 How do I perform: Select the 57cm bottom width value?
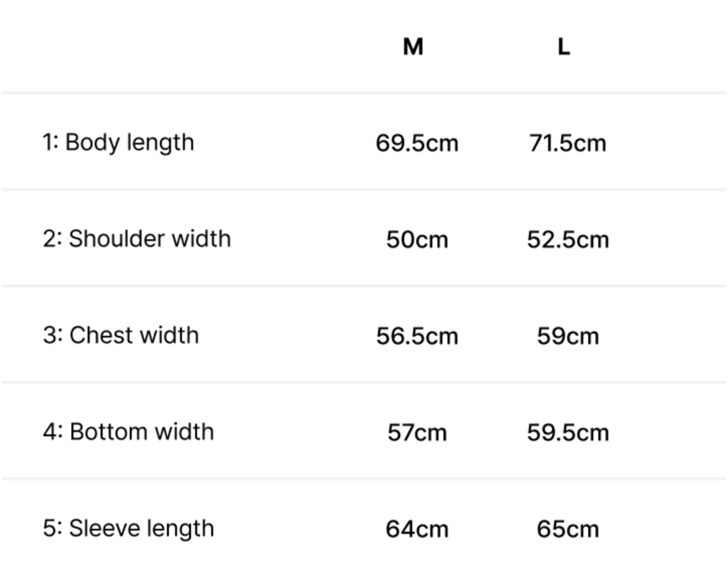tap(417, 432)
